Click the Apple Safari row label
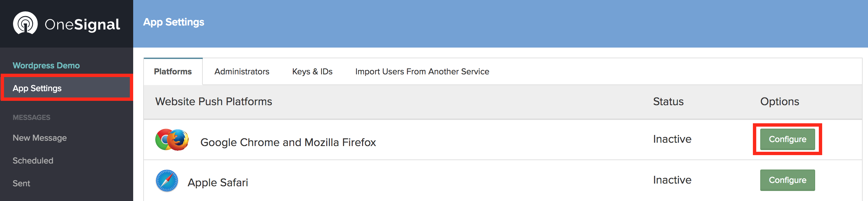Screen dimensions: 868x201 [x=218, y=183]
